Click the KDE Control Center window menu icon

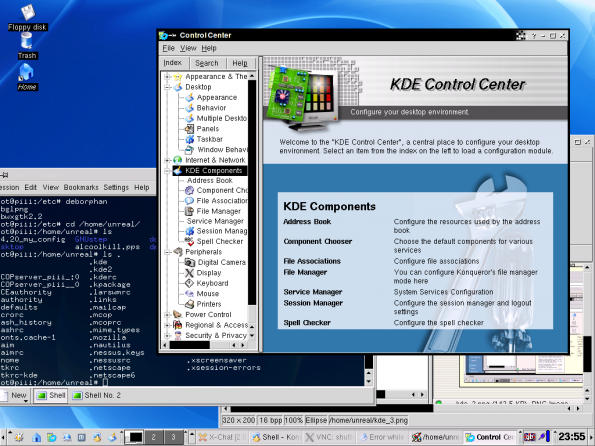[x=164, y=35]
